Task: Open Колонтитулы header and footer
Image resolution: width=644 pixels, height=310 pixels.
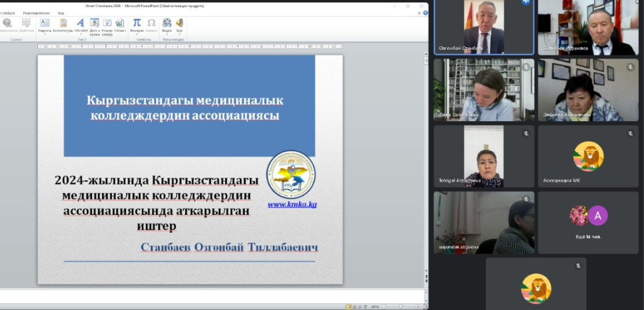Action: point(63,26)
